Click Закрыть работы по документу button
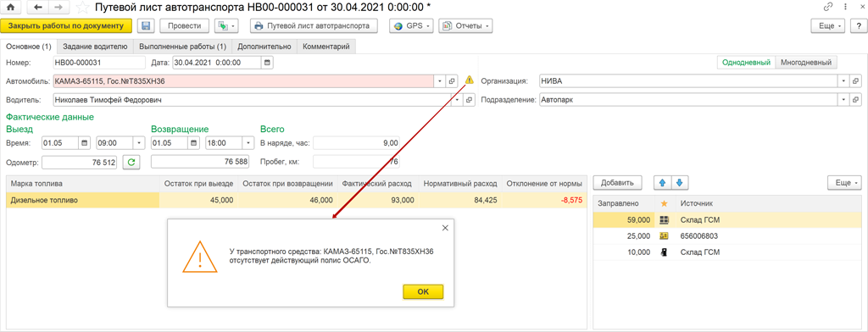This screenshot has height=332, width=868. (x=66, y=26)
